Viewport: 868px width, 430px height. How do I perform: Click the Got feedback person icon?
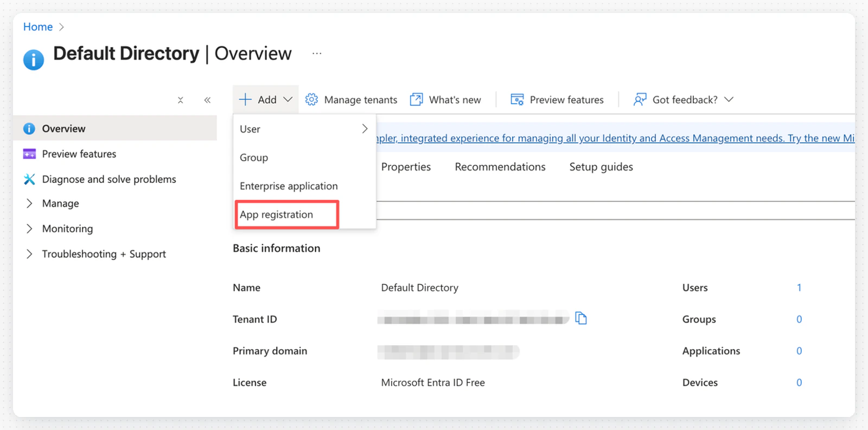point(640,99)
